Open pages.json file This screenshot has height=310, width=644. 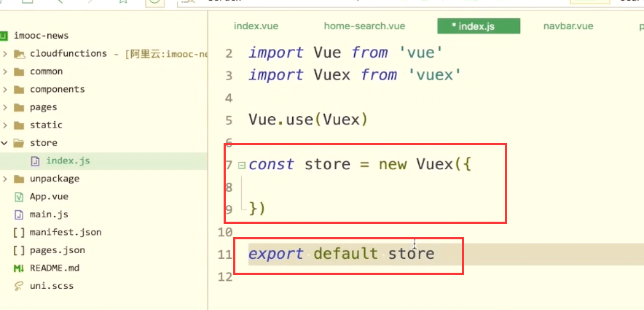coord(57,250)
